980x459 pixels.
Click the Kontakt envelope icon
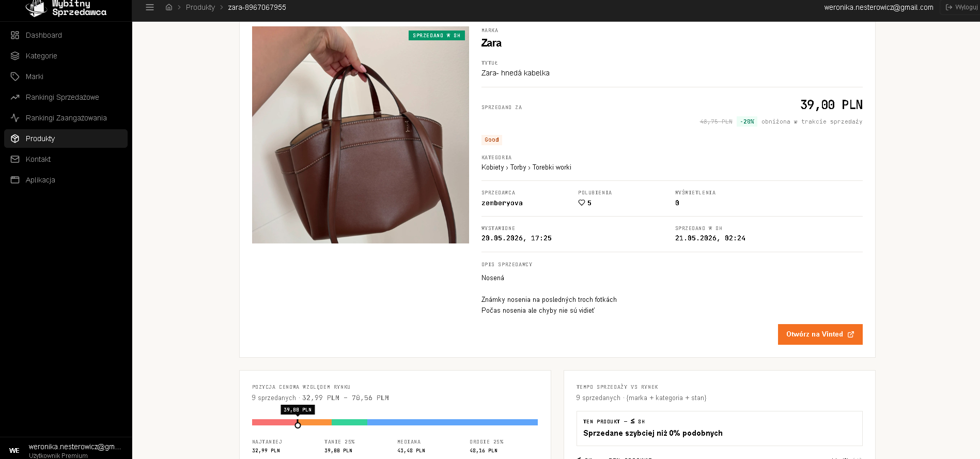tap(15, 159)
